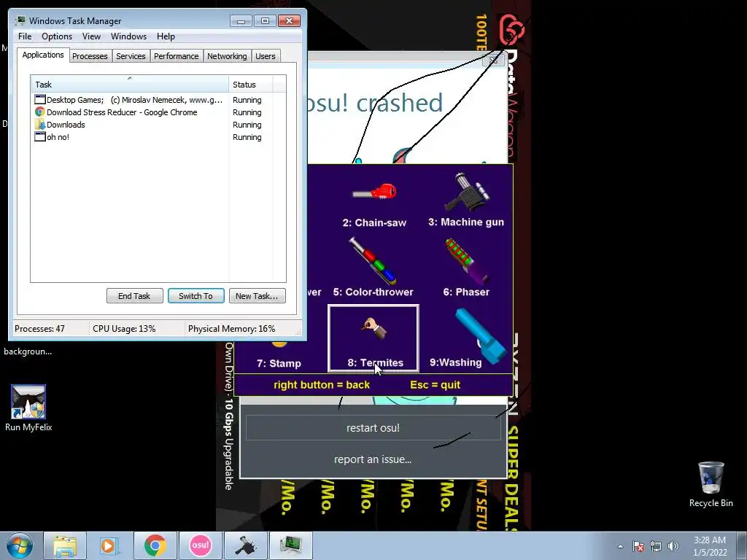Pick the Color-thrower weapon icon
This screenshot has height=560, width=747.
coord(373,260)
